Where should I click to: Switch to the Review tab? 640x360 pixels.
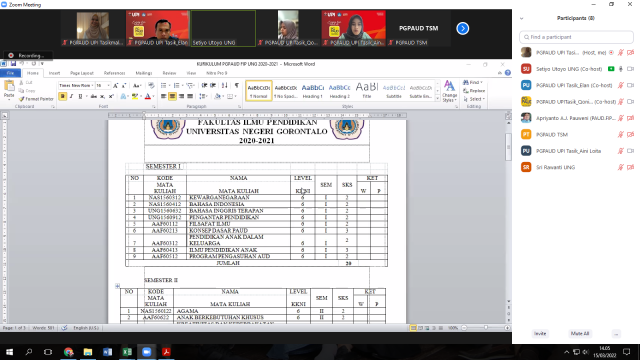[169, 73]
